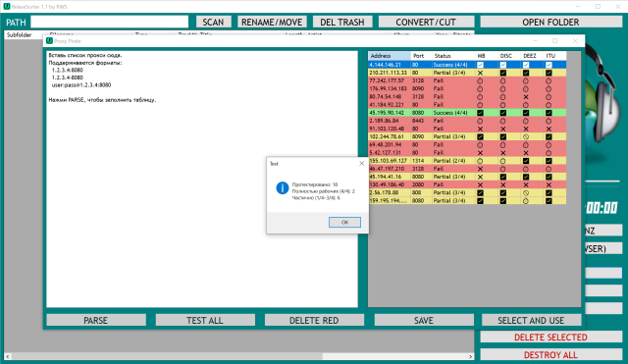Click the MB checkmark for 2.56.178.88
628x364 pixels.
480,193
